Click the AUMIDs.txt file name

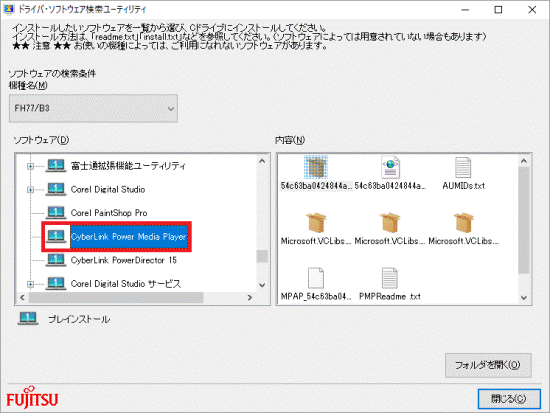tap(463, 186)
